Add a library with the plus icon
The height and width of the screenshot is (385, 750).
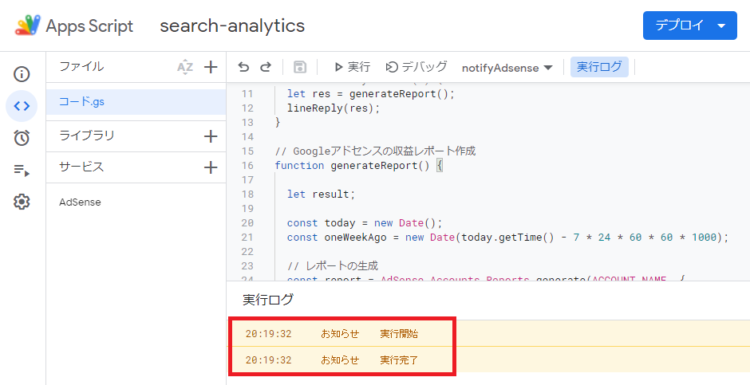[x=210, y=136]
